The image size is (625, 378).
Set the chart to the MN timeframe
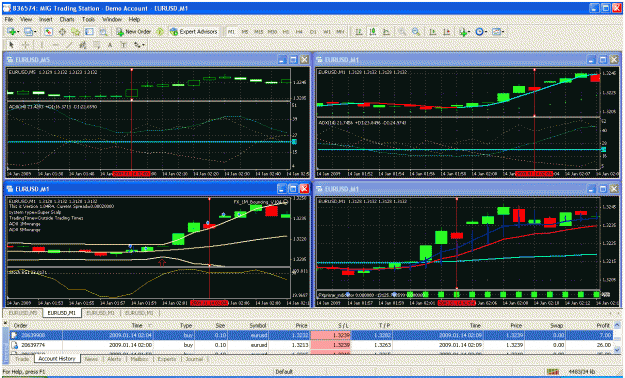click(x=340, y=32)
